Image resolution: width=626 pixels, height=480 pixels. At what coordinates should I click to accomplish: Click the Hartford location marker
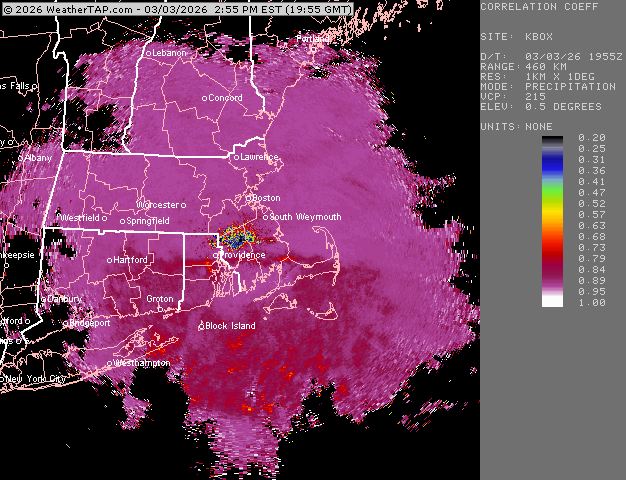[110, 260]
